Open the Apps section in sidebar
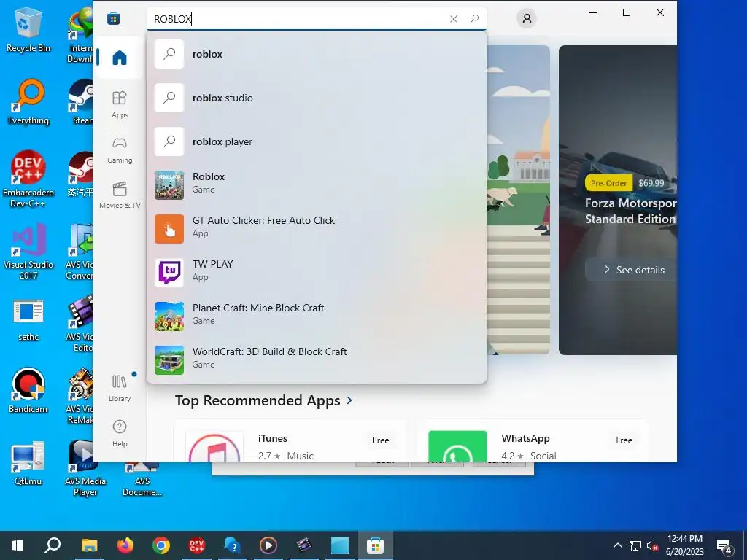747x560 pixels. click(120, 104)
